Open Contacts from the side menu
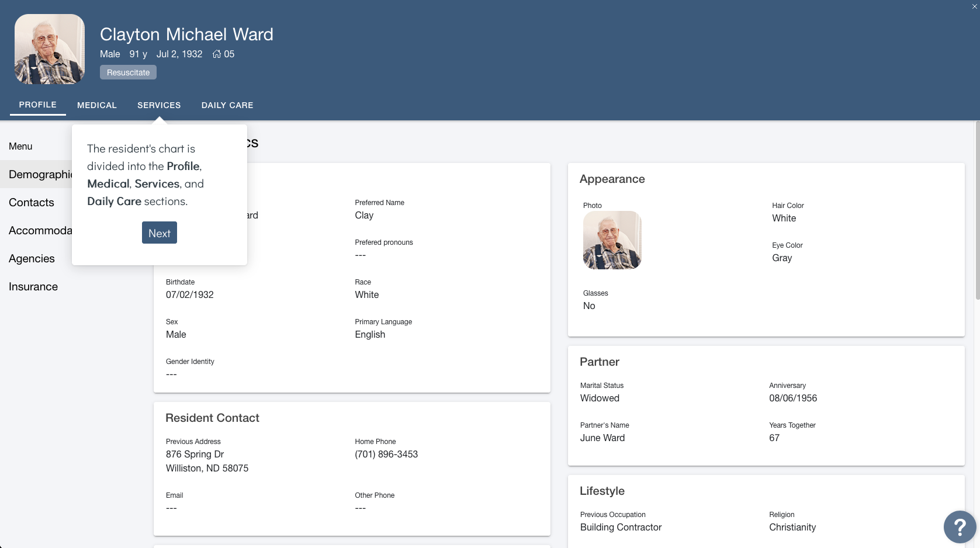This screenshot has height=548, width=980. tap(32, 203)
